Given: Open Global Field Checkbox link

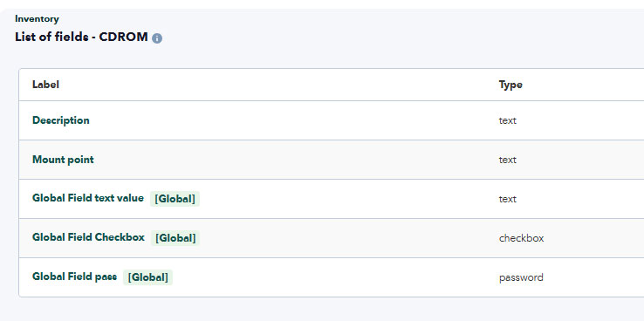Looking at the screenshot, I should coord(88,237).
